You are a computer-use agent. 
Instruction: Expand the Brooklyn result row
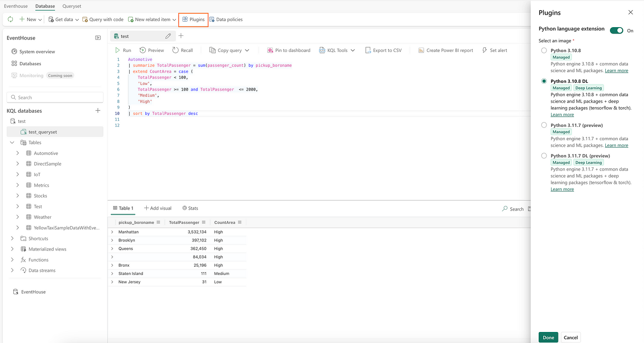click(x=112, y=240)
